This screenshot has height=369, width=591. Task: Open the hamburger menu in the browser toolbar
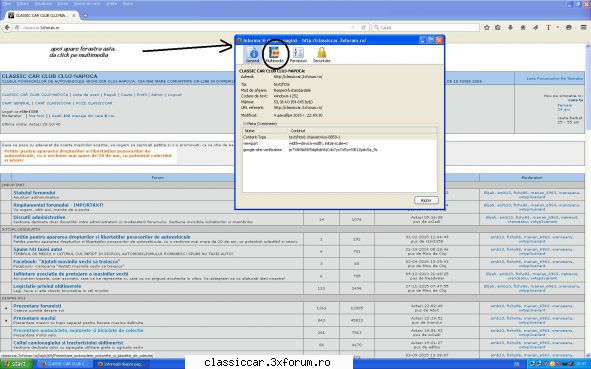(x=583, y=28)
